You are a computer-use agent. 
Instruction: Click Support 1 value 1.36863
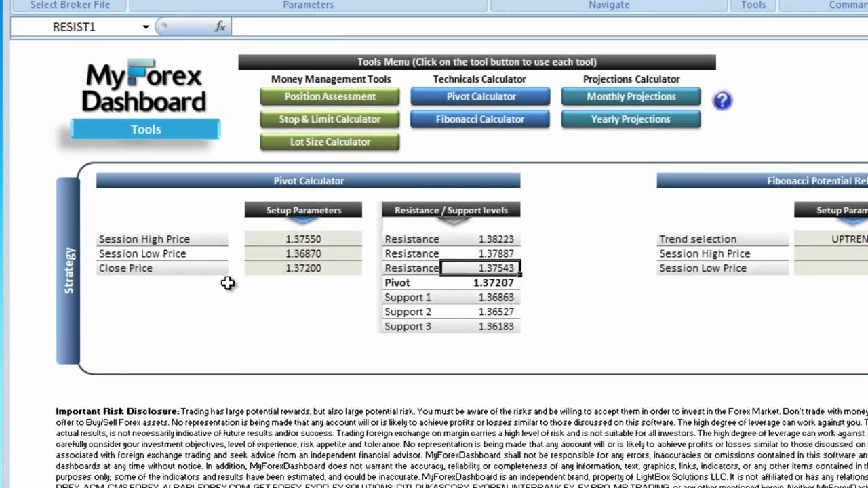click(x=496, y=298)
